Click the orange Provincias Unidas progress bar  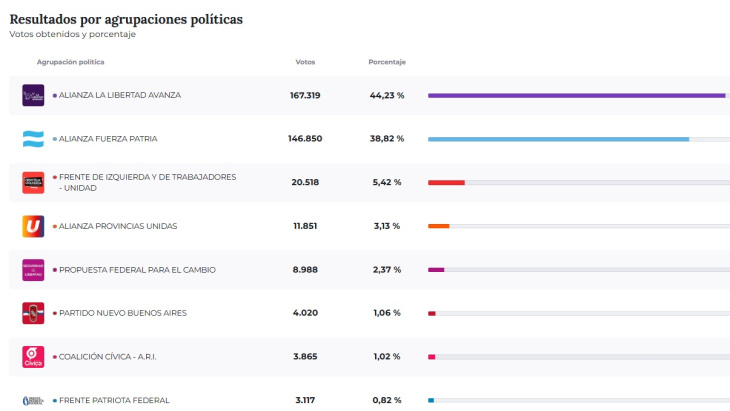(x=438, y=226)
